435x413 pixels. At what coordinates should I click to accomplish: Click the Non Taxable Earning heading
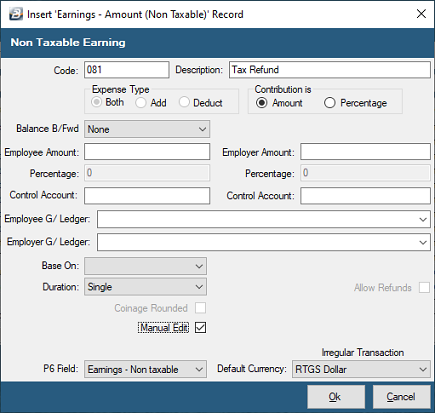[68, 42]
